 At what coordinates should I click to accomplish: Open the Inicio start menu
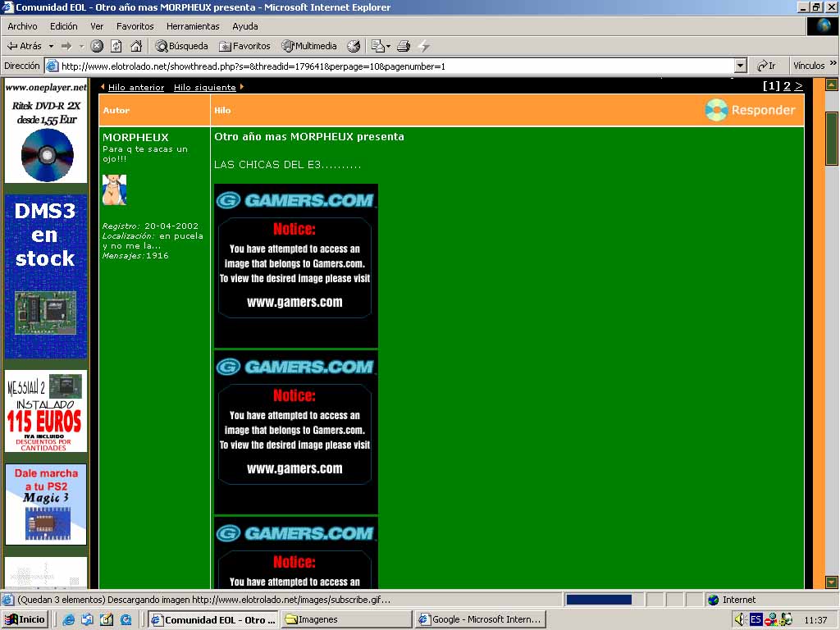[25, 619]
